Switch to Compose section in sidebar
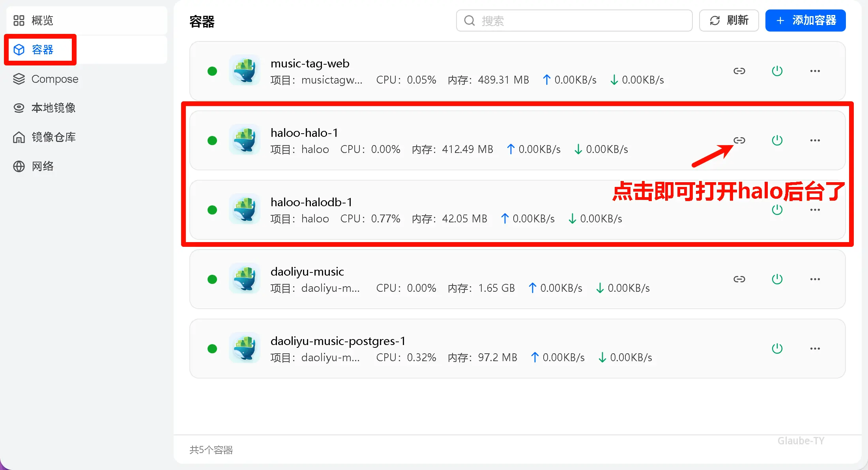Viewport: 868px width, 470px height. [54, 79]
